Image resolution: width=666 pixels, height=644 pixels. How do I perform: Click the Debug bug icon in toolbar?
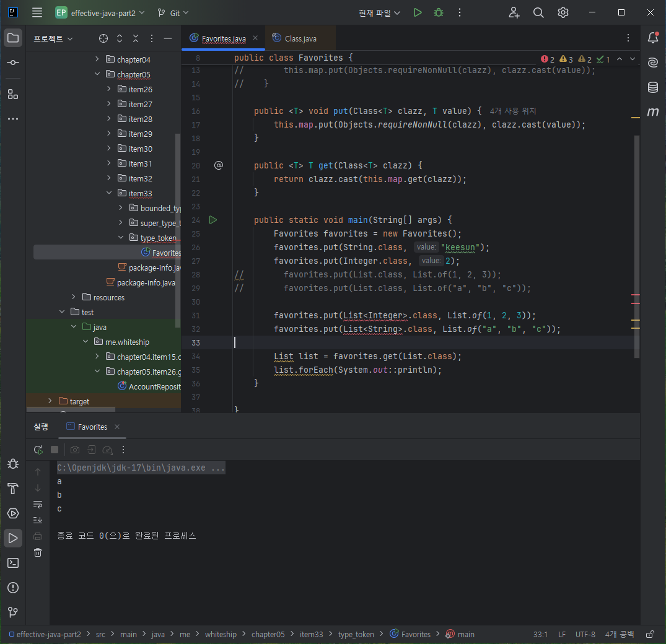(439, 13)
